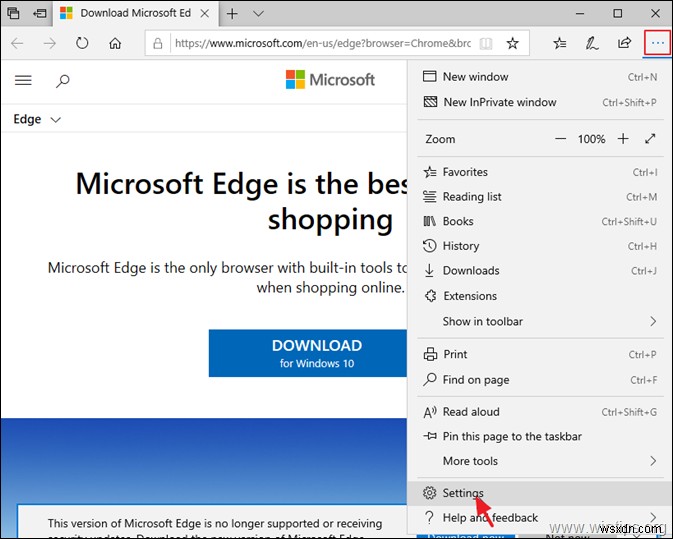
Task: Add notes with pen icon
Action: 592,43
